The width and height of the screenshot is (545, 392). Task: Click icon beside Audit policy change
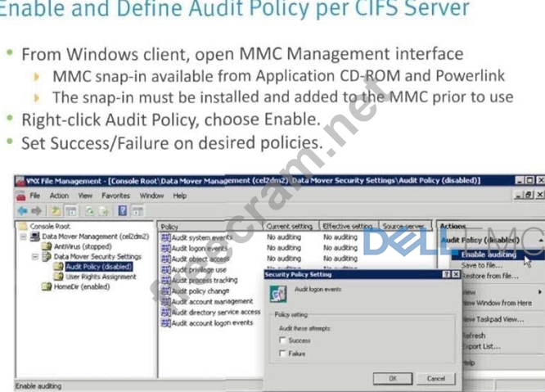[x=165, y=291]
